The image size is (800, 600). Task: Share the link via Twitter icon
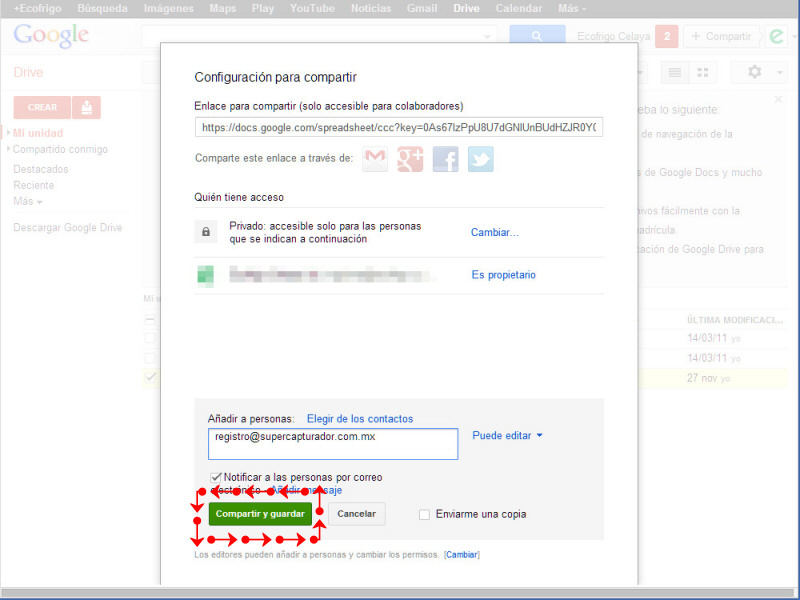coord(481,159)
